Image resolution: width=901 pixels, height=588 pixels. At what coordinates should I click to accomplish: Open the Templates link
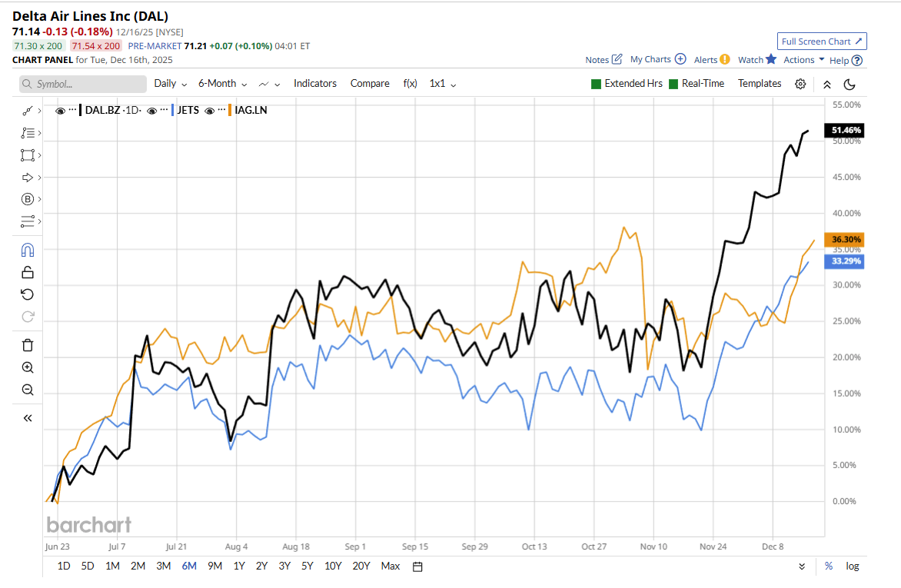(759, 84)
